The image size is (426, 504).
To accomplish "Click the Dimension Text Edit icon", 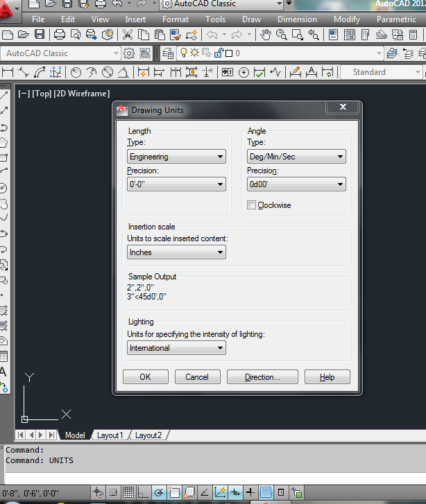I will click(x=312, y=72).
